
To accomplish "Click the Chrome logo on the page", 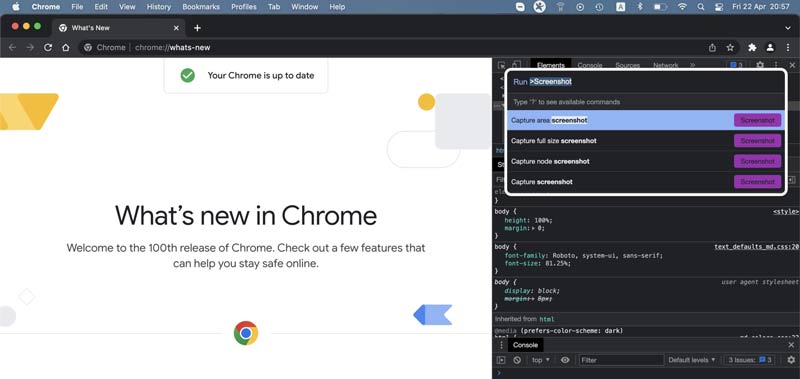I will 246,333.
